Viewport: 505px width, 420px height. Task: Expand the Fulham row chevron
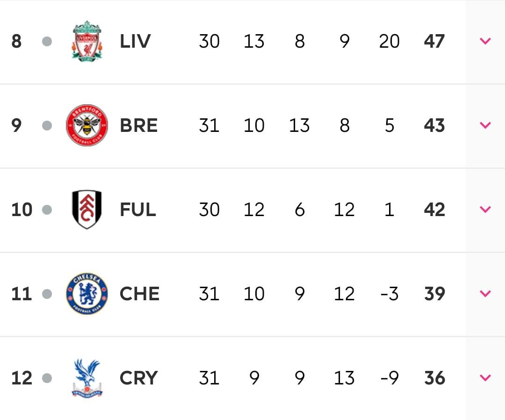[485, 210]
